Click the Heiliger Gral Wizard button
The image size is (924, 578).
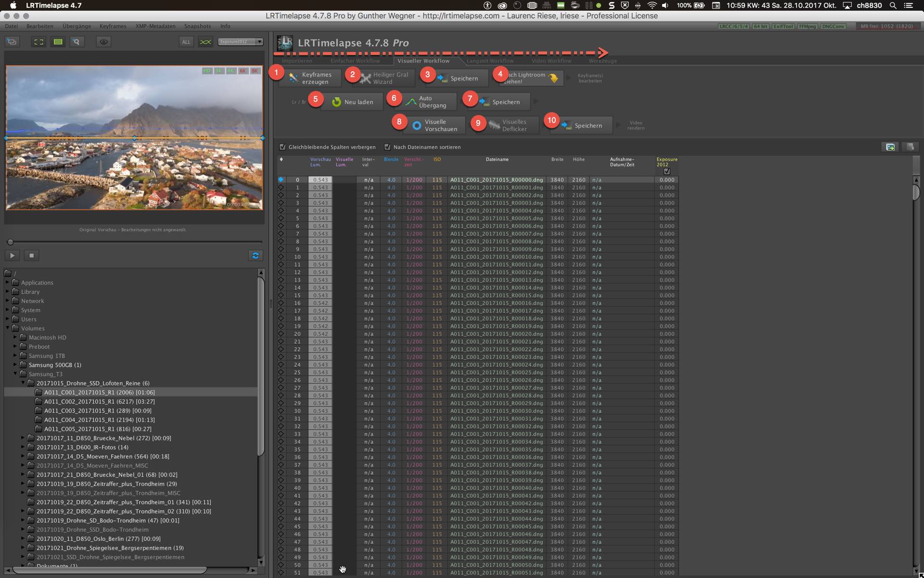click(x=384, y=78)
